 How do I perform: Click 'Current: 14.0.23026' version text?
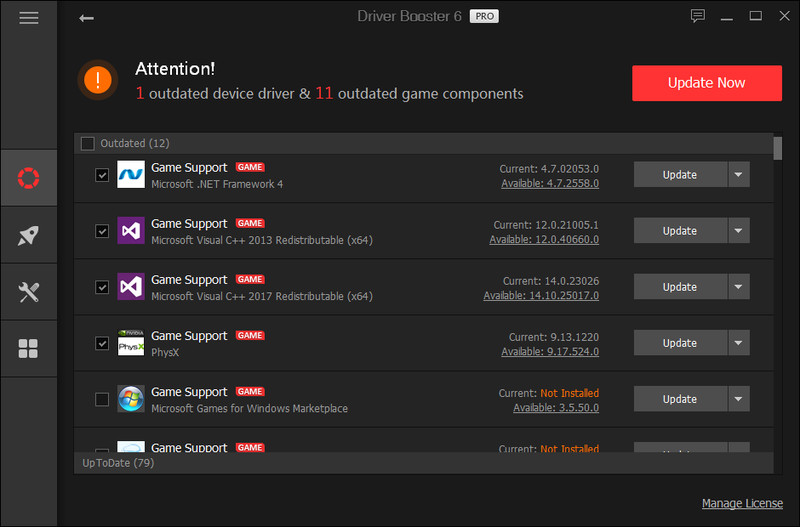coord(551,281)
